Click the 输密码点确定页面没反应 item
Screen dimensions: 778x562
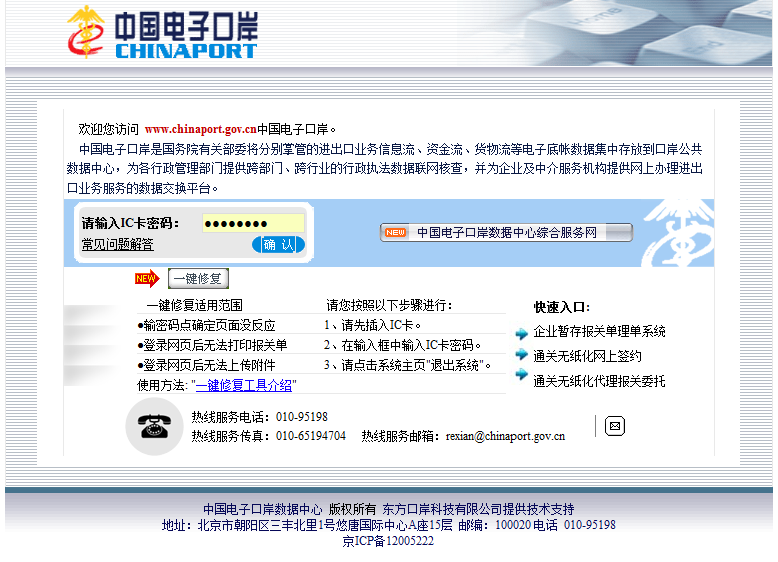(x=206, y=325)
